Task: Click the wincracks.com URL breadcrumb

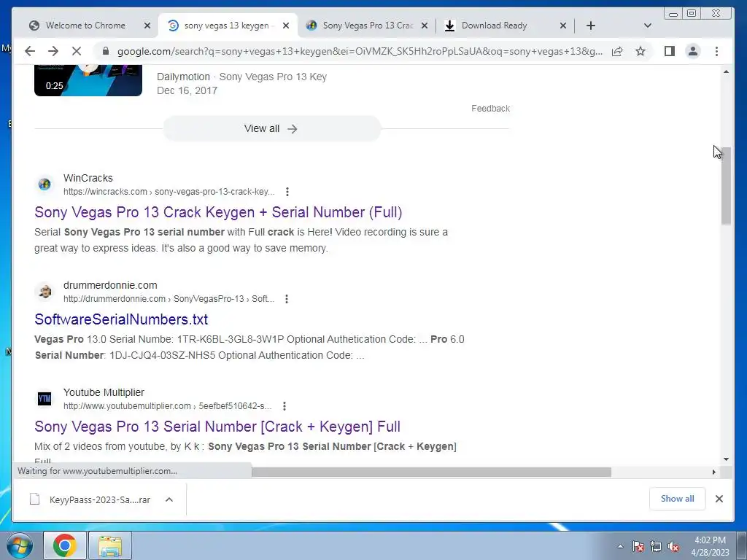Action: coord(169,192)
